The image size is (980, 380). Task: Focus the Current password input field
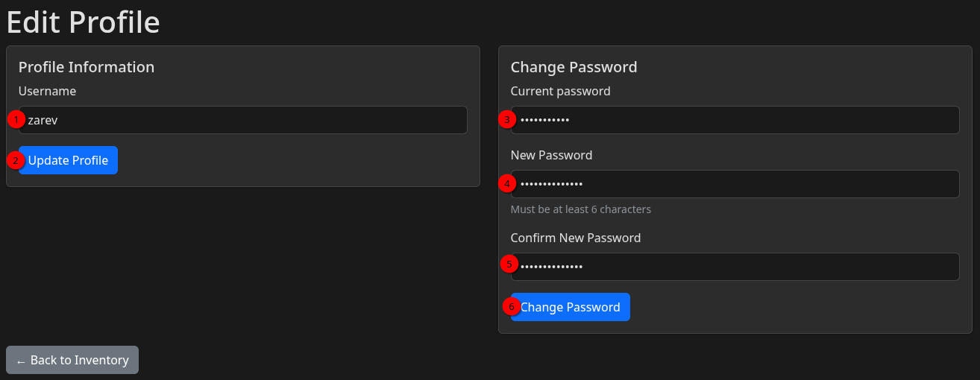735,120
